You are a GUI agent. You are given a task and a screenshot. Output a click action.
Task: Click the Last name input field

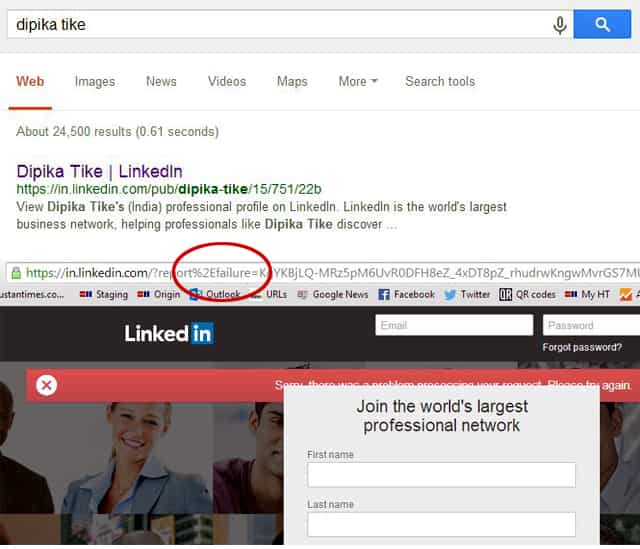coord(442,525)
